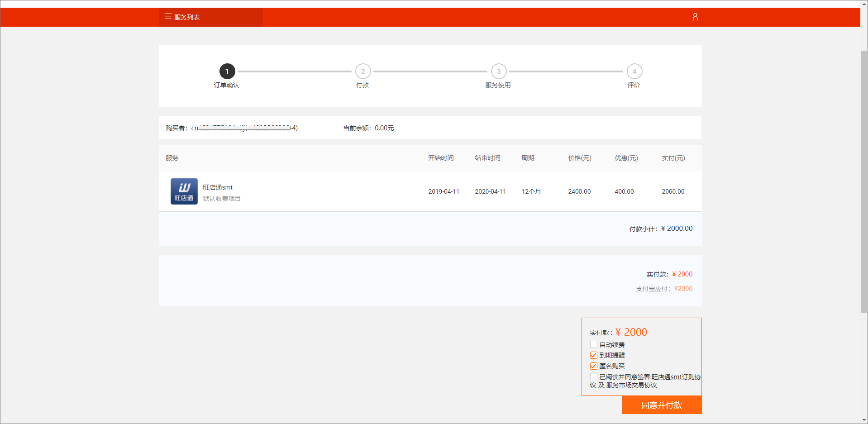Click the 12个月 period cell
Image resolution: width=868 pixels, height=424 pixels.
(531, 191)
